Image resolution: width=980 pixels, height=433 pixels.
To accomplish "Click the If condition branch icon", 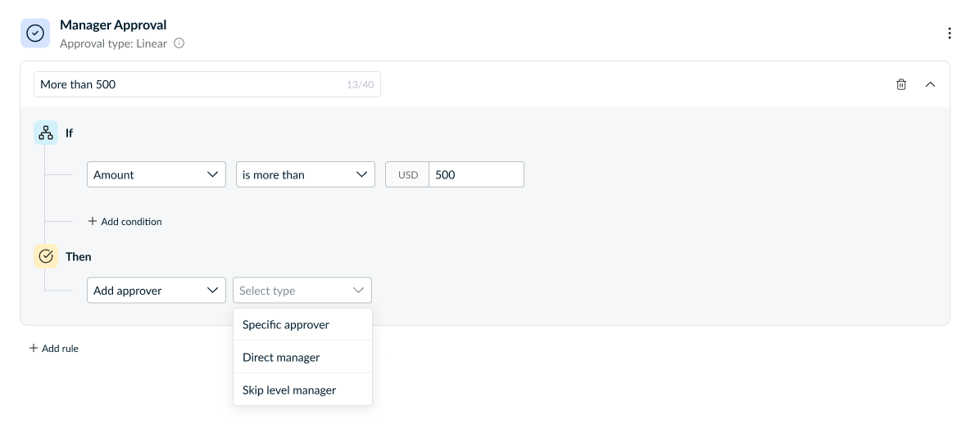I will (x=46, y=133).
